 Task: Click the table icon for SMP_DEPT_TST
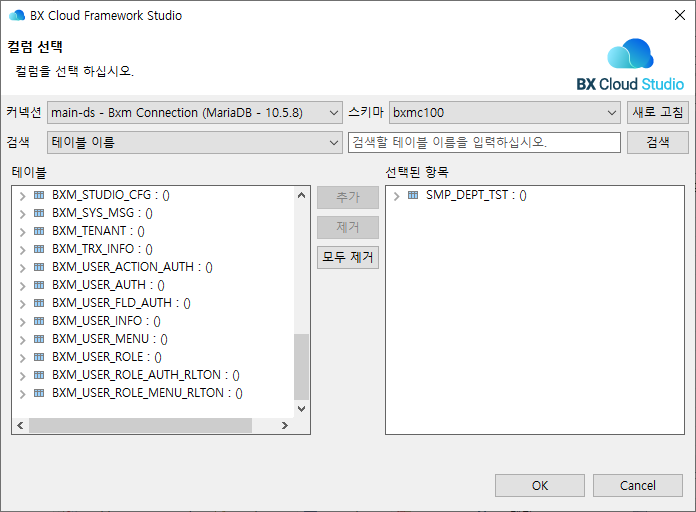[x=413, y=195]
